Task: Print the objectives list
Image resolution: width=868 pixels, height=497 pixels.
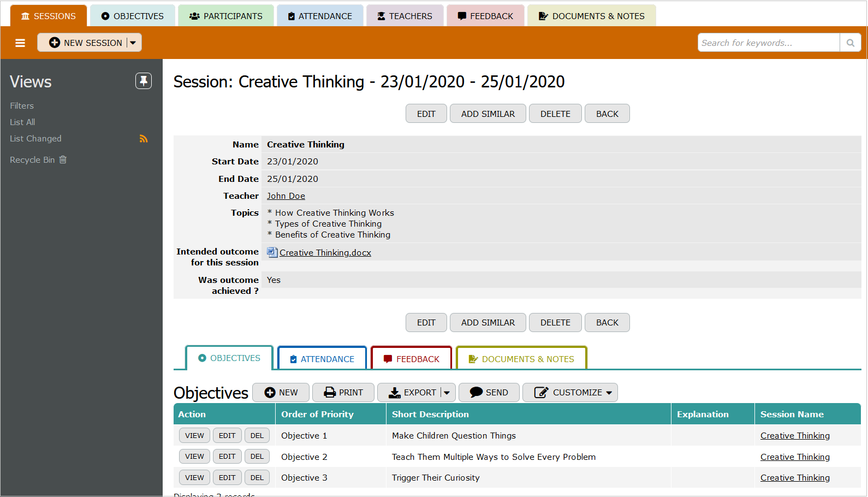Action: [x=343, y=392]
